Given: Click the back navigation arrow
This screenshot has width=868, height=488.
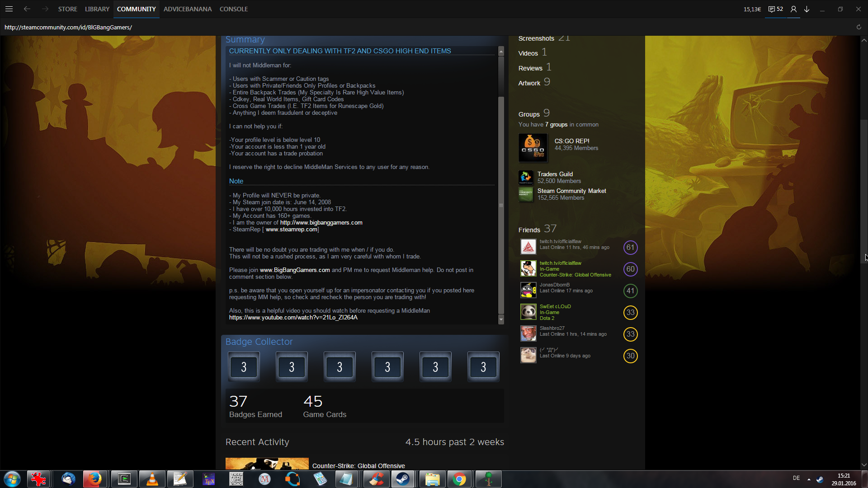Looking at the screenshot, I should [27, 9].
